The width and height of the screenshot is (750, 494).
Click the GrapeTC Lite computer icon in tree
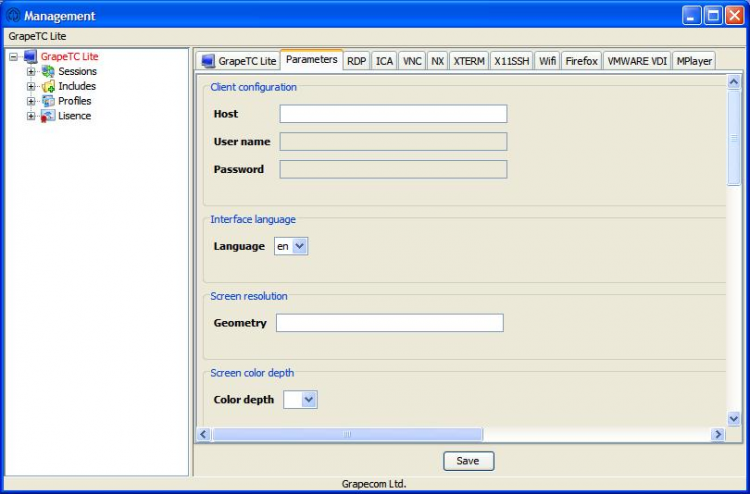pyautogui.click(x=30, y=56)
